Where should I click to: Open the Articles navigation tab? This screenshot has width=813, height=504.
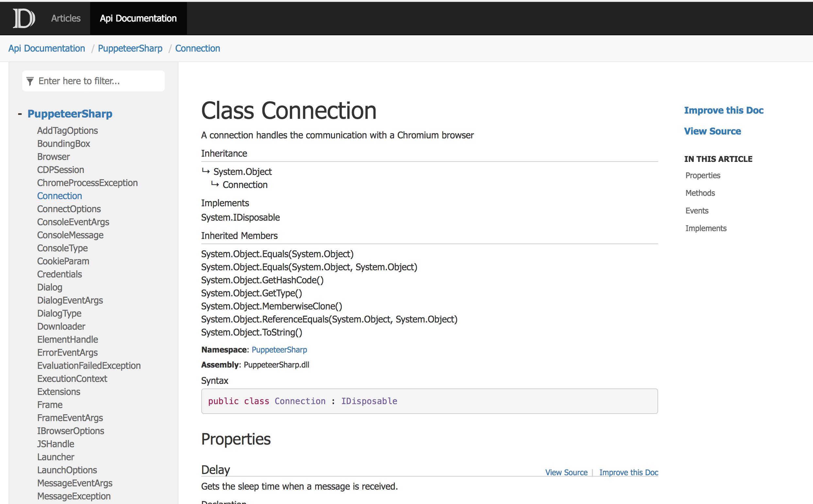pyautogui.click(x=66, y=18)
